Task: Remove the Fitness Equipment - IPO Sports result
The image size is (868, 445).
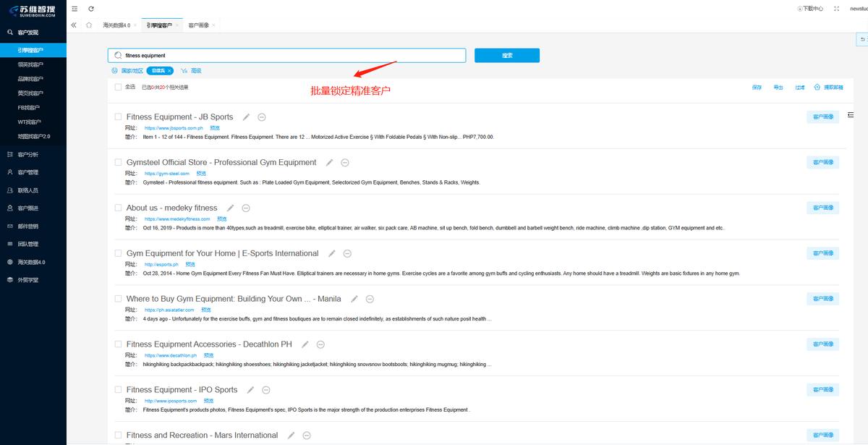Action: point(266,389)
